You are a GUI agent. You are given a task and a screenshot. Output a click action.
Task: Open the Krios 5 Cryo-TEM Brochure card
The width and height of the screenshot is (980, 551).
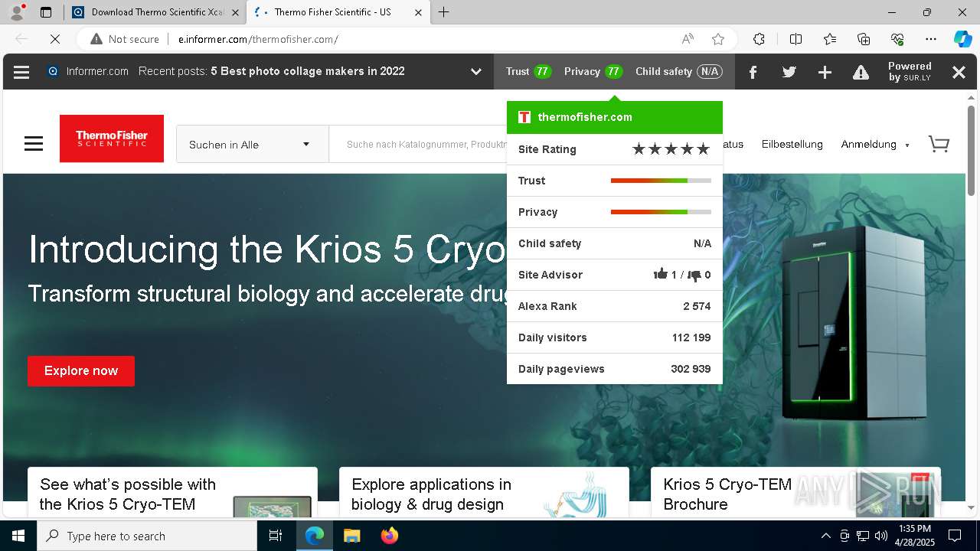coord(795,493)
